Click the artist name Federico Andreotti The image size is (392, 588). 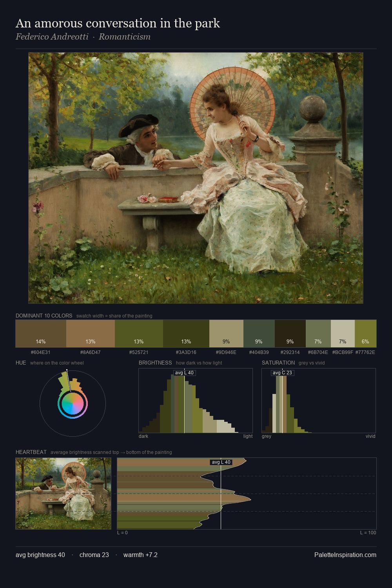tap(52, 37)
